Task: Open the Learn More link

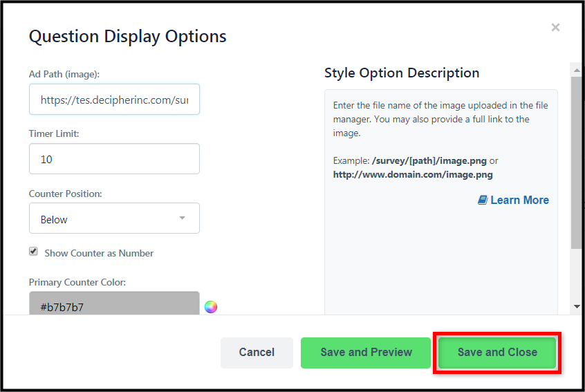Action: [x=519, y=200]
